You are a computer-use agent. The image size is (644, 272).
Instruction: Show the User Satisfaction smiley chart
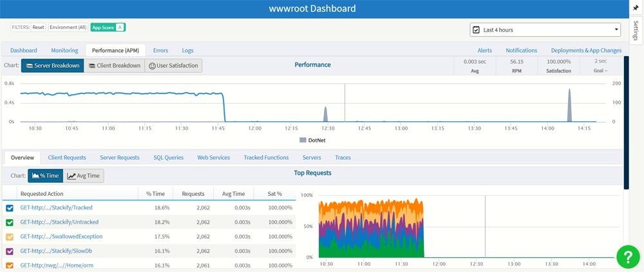(173, 65)
